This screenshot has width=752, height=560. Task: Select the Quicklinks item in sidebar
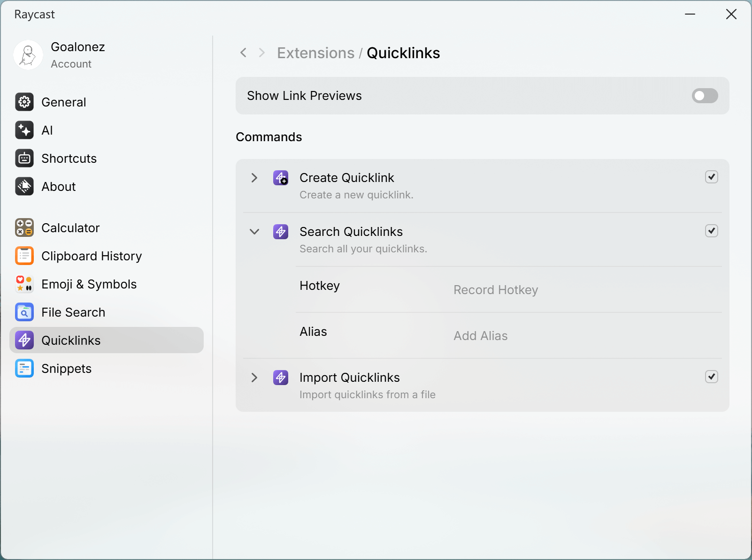(x=107, y=340)
